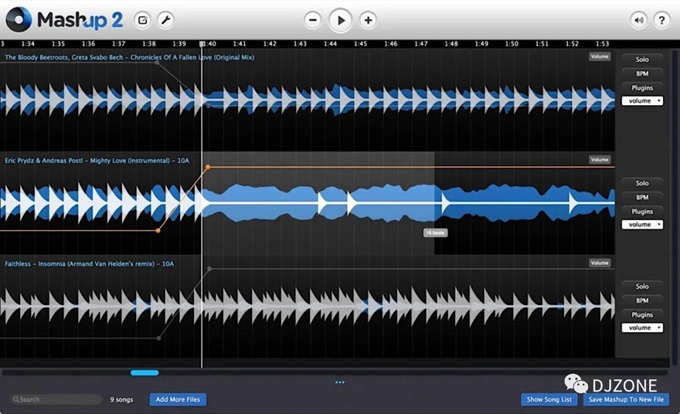Select the upper orange volume point on Mighty Love

click(x=208, y=167)
